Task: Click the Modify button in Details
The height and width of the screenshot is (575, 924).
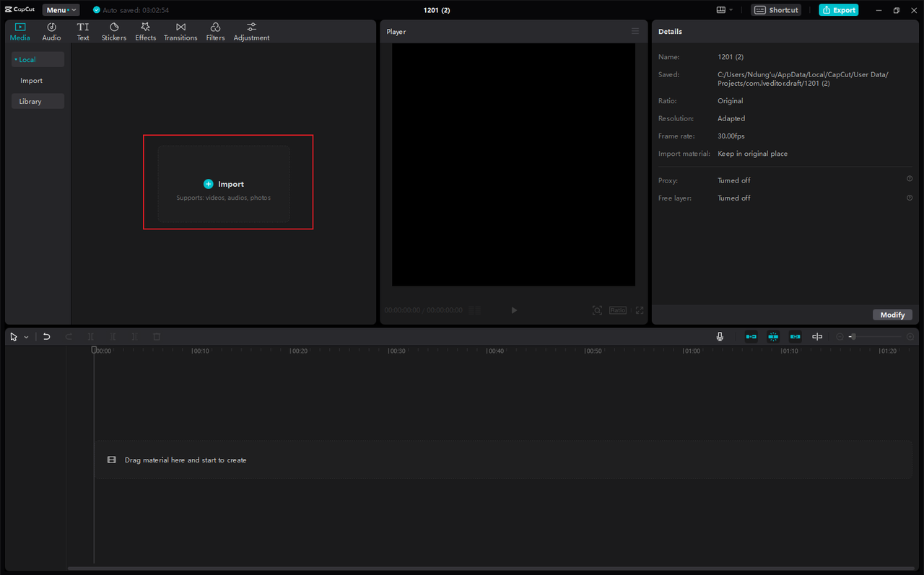Action: point(892,315)
